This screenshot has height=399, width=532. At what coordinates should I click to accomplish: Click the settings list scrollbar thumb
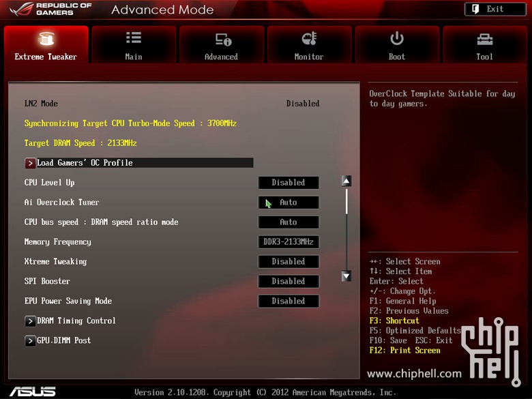point(346,201)
